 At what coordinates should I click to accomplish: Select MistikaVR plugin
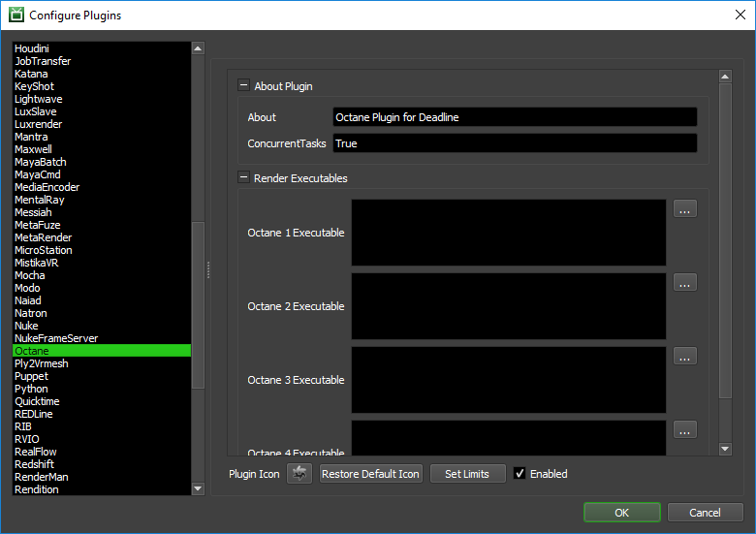[102, 263]
